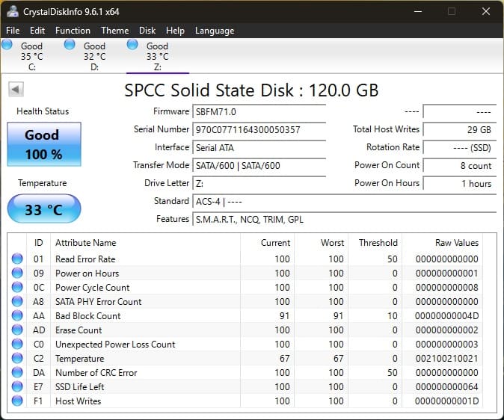The height and width of the screenshot is (420, 504).
Task: Select the Unexpected Power Loss Count attribute name
Action: pos(115,345)
